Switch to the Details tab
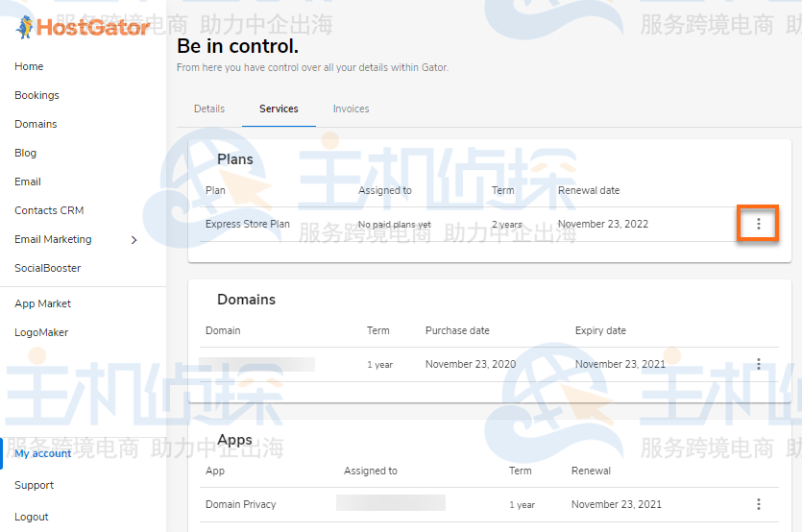The height and width of the screenshot is (532, 802). pos(209,109)
